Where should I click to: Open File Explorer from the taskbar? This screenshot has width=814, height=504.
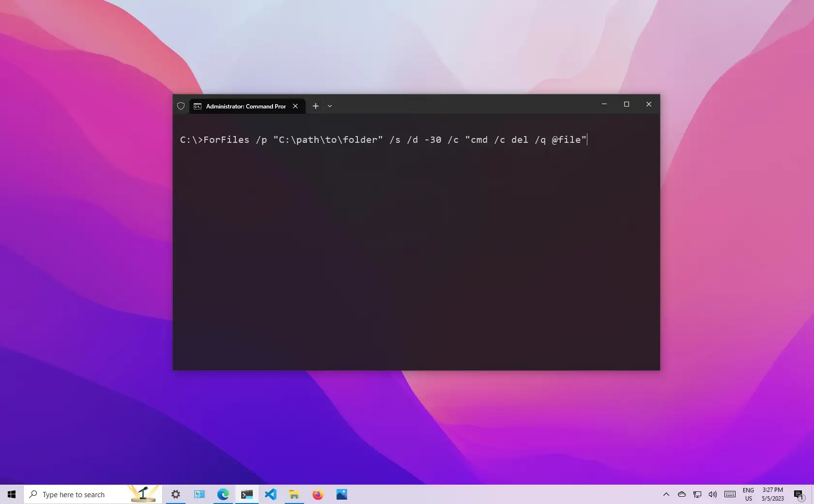[294, 494]
